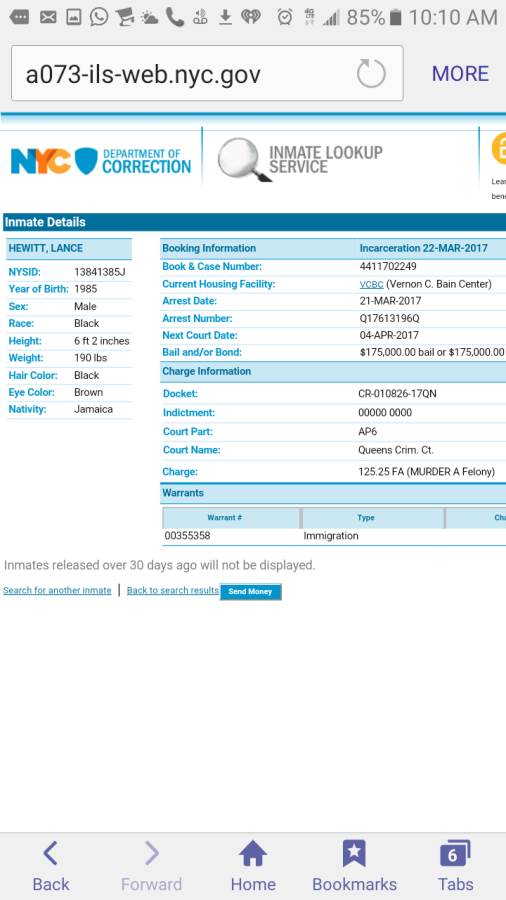Image resolution: width=506 pixels, height=900 pixels.
Task: Click the Incarceration 22-MAR-2017 header
Action: [x=423, y=249]
